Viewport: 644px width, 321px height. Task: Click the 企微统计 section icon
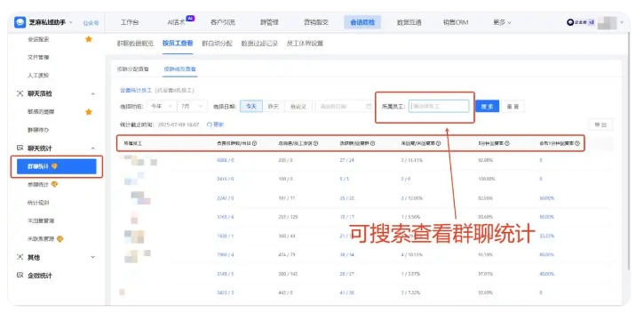point(20,276)
